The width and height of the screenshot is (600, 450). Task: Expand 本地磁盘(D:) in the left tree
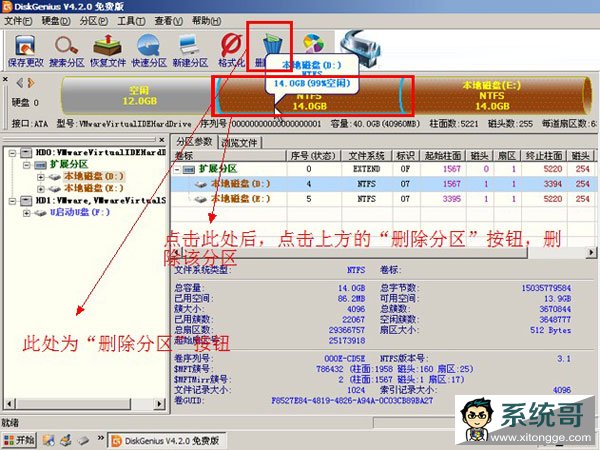pos(41,177)
